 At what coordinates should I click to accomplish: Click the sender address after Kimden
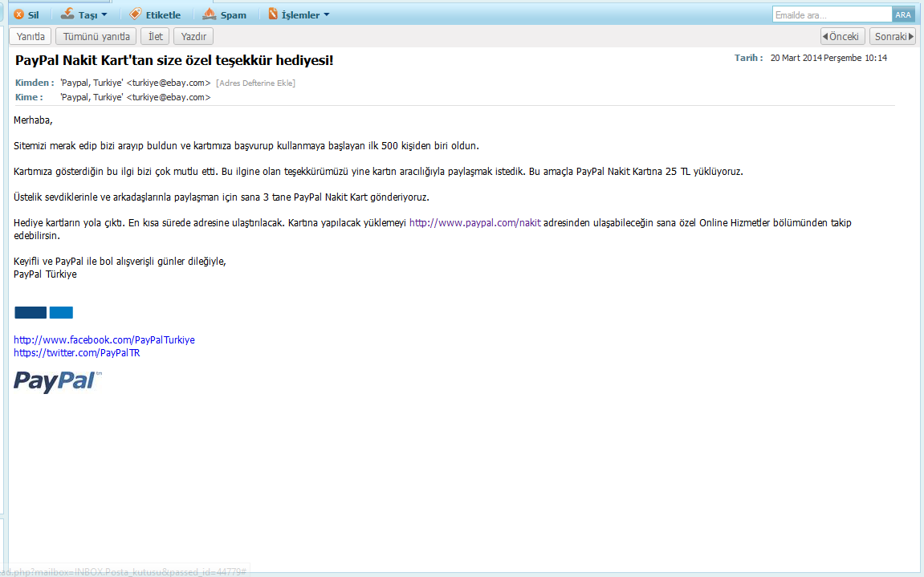pos(136,83)
